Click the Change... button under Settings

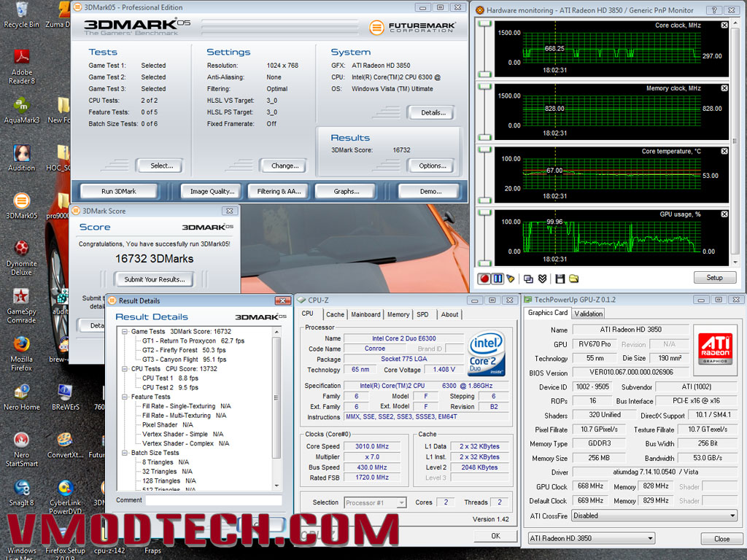pyautogui.click(x=285, y=166)
